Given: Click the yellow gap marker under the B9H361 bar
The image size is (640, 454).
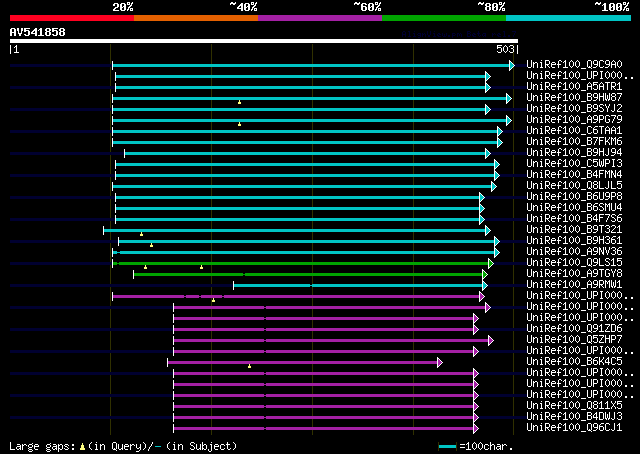Looking at the screenshot, I should click(x=151, y=245).
